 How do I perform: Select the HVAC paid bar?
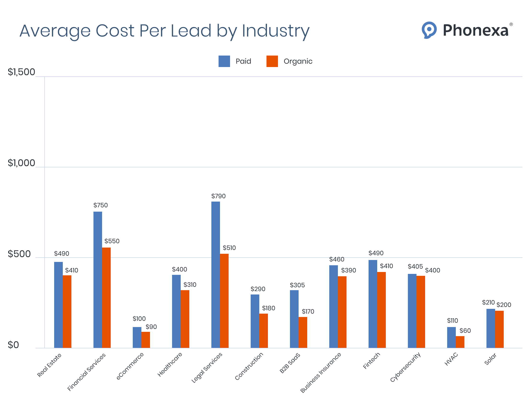click(x=451, y=339)
